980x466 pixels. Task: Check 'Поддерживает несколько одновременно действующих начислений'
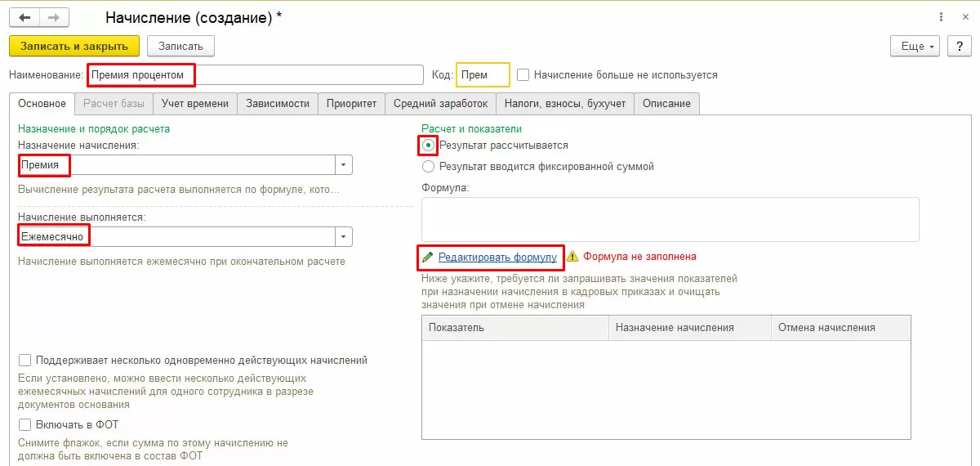click(24, 360)
